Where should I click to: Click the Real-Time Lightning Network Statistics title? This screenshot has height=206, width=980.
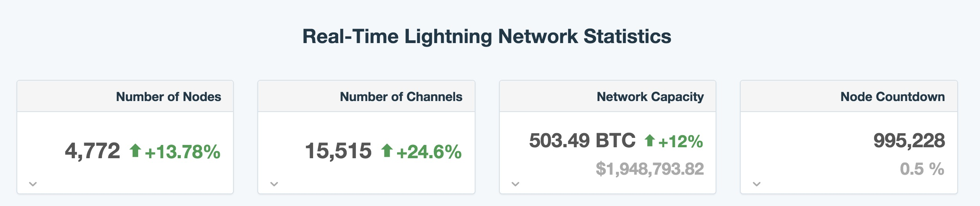[487, 36]
